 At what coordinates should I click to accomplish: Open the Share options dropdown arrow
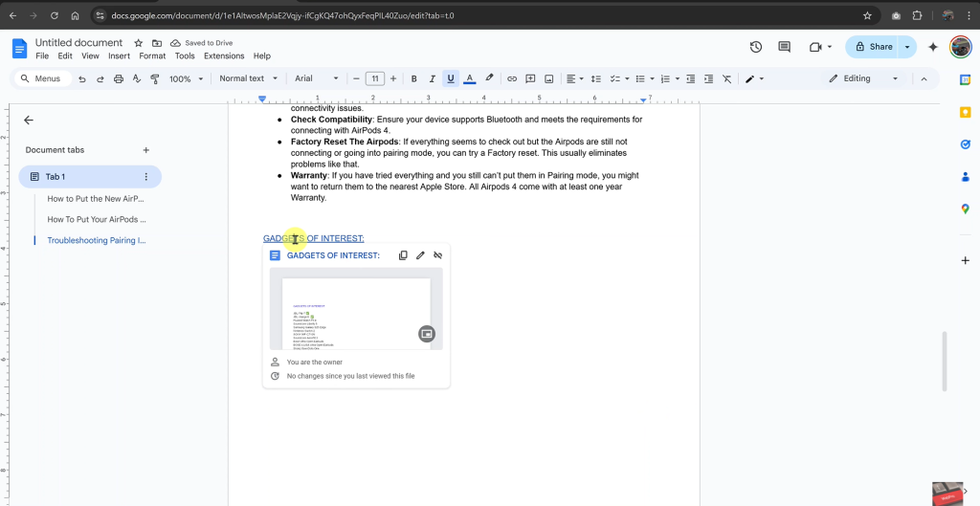point(907,47)
